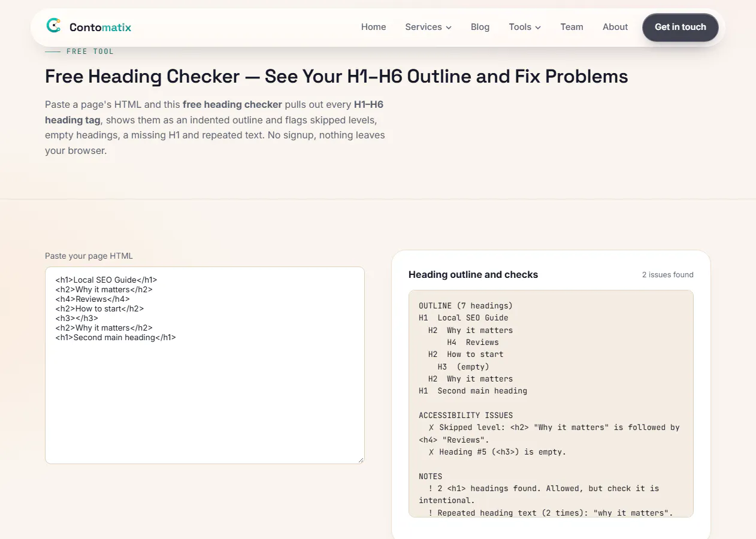Screen dimensions: 756x539
Task: Click the Free Heading Checker page title
Action: pos(337,77)
